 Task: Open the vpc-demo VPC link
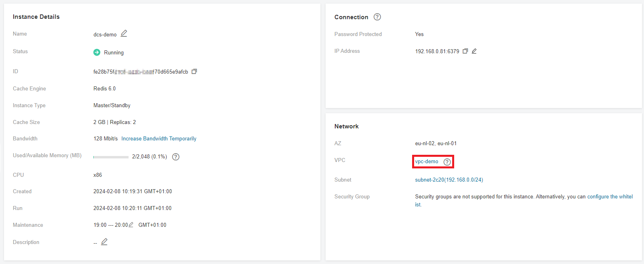[427, 162]
